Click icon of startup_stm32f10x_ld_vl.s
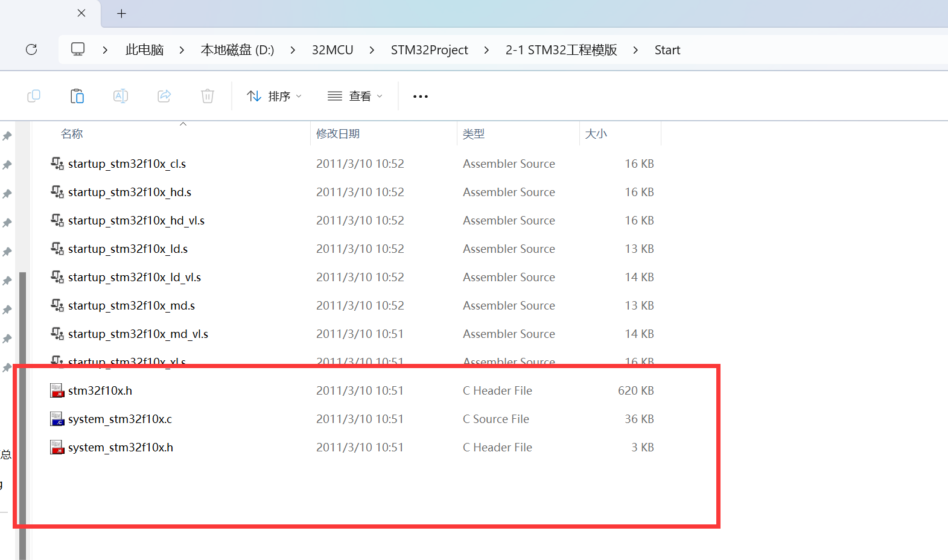 pyautogui.click(x=57, y=277)
